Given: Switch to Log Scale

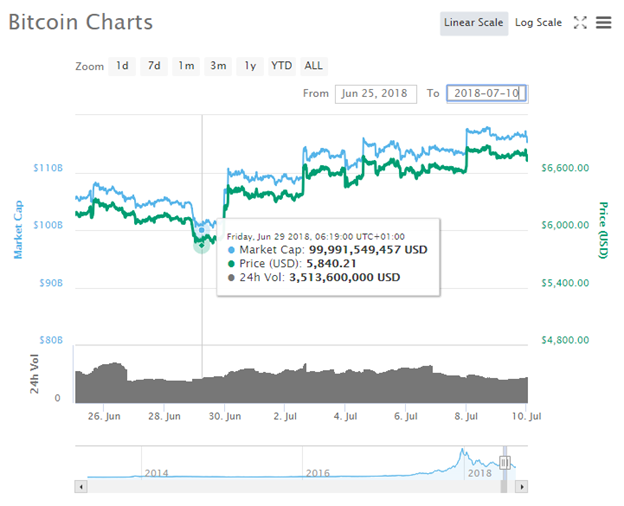Looking at the screenshot, I should 538,23.
